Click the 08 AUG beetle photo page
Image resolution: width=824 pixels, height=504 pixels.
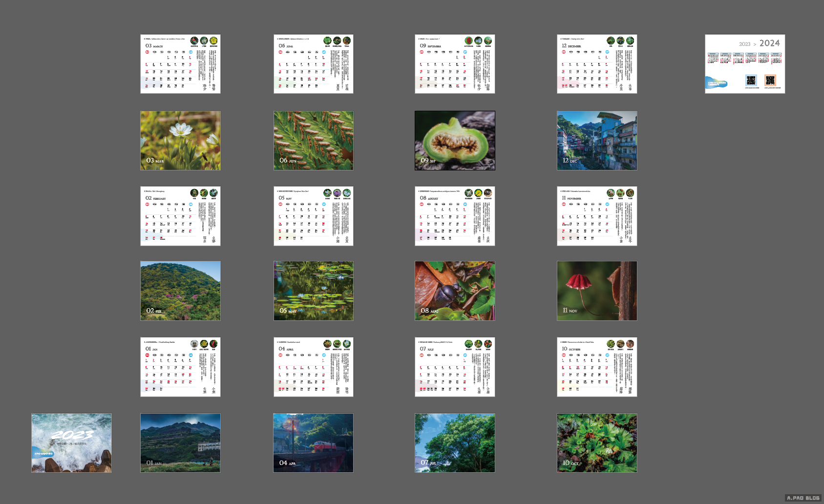tap(455, 291)
